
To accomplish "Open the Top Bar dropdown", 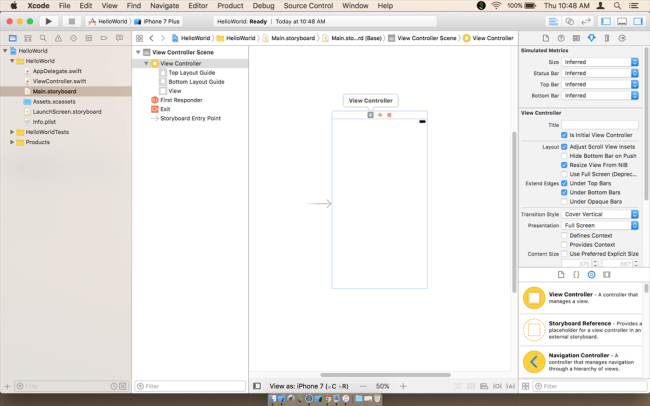I will [600, 84].
